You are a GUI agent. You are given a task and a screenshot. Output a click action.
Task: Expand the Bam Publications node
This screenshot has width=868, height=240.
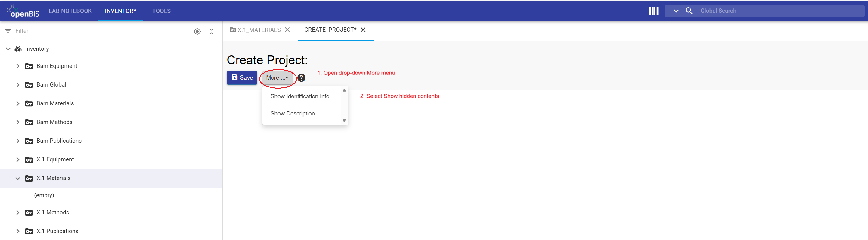[18, 141]
